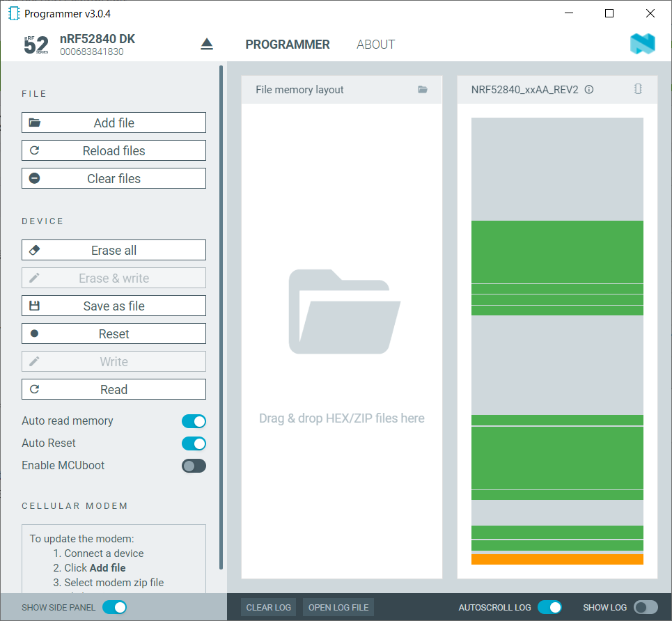Switch to the PROGRAMMER tab
672x621 pixels.
288,44
